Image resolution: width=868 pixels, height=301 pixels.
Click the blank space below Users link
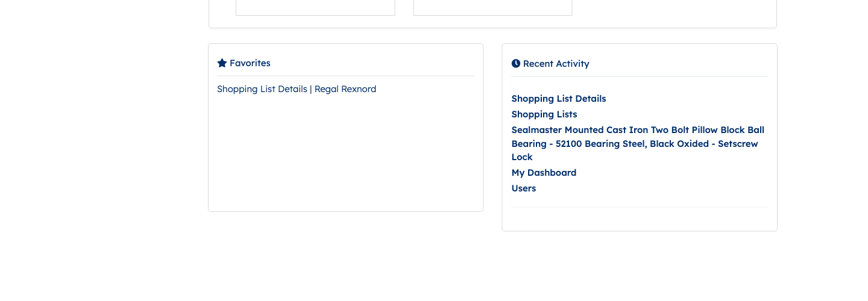640,219
